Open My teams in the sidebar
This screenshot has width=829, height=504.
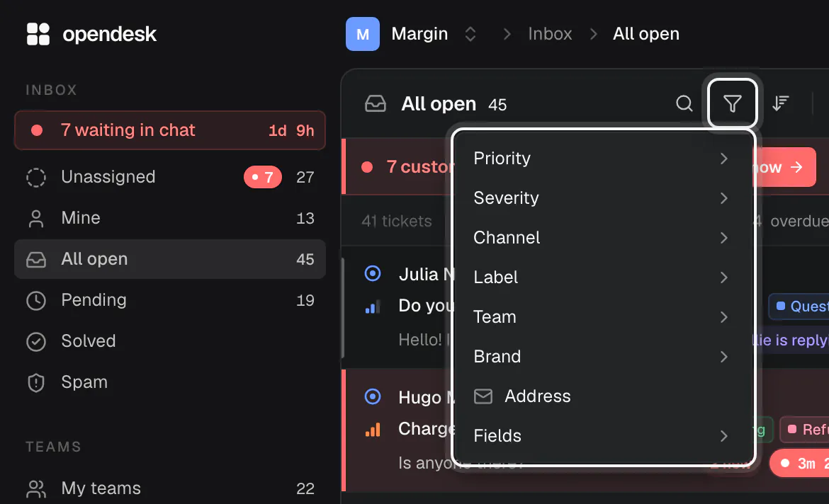[170, 488]
